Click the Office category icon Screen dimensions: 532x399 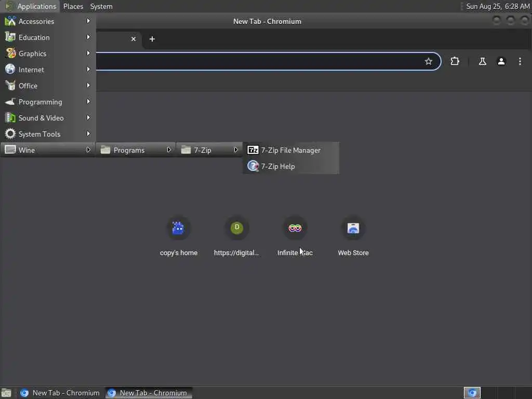[x=10, y=86]
